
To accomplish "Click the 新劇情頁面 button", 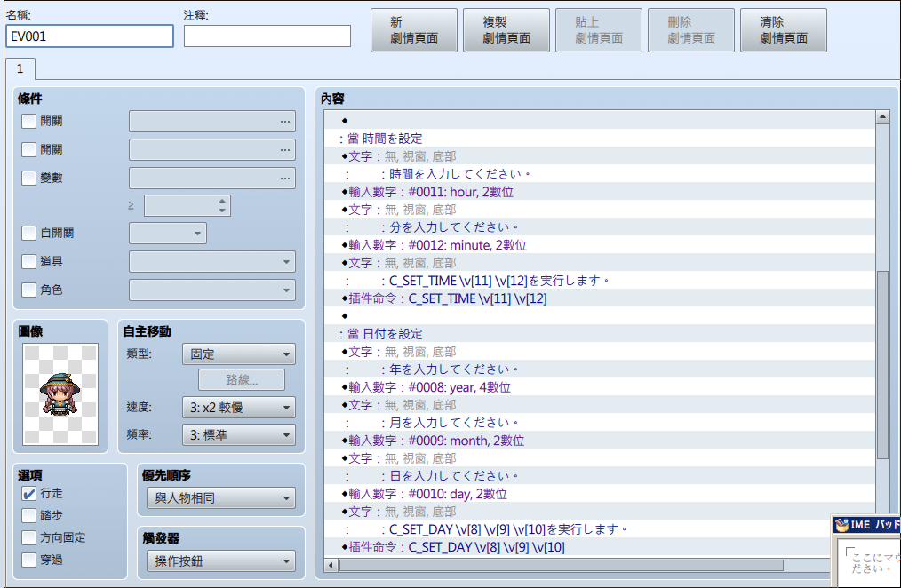I will 414,30.
